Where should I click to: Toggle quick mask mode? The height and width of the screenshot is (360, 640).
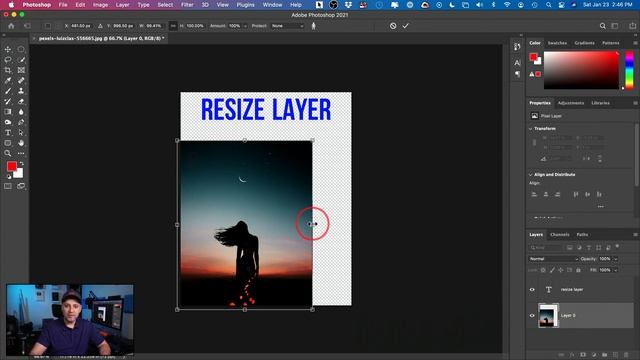tap(8, 186)
